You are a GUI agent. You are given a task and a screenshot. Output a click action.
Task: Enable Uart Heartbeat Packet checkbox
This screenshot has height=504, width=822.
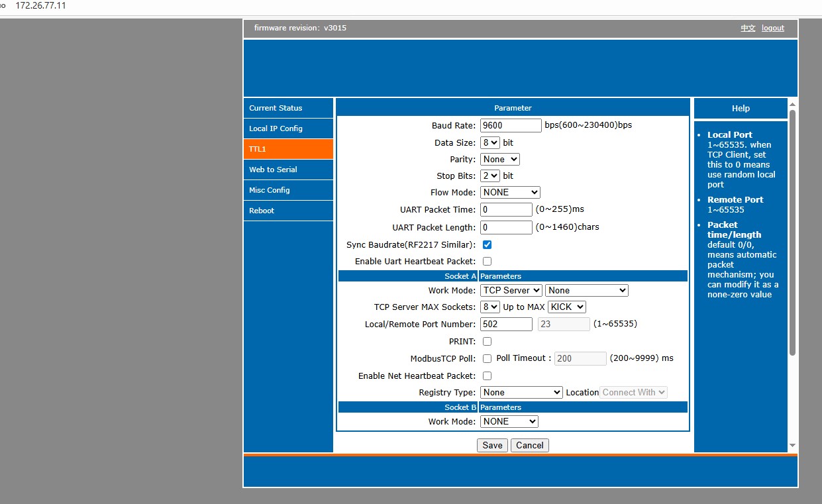click(487, 262)
